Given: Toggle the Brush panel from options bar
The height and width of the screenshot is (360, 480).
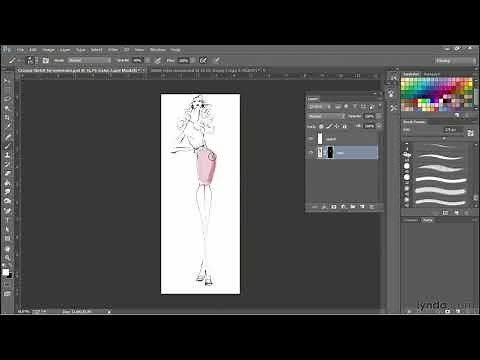Looking at the screenshot, I should (x=46, y=60).
